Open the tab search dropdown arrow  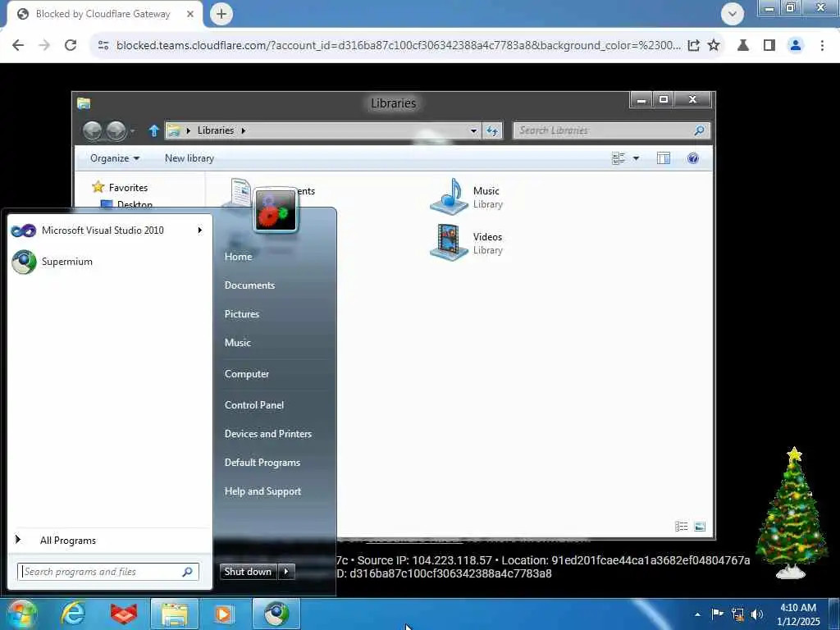733,14
